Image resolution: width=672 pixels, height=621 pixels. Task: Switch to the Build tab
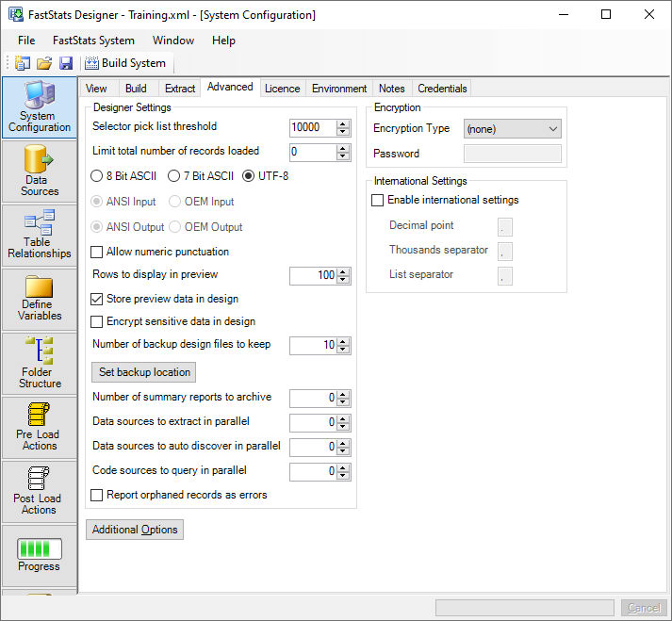coord(136,89)
